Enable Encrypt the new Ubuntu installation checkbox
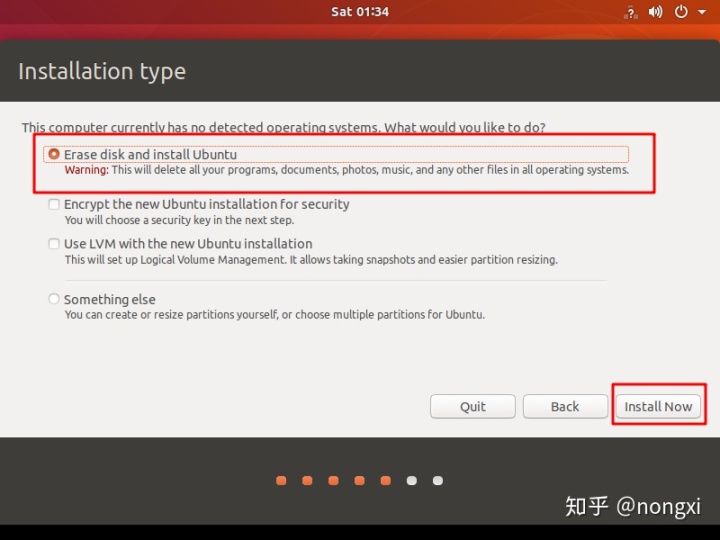 54,204
